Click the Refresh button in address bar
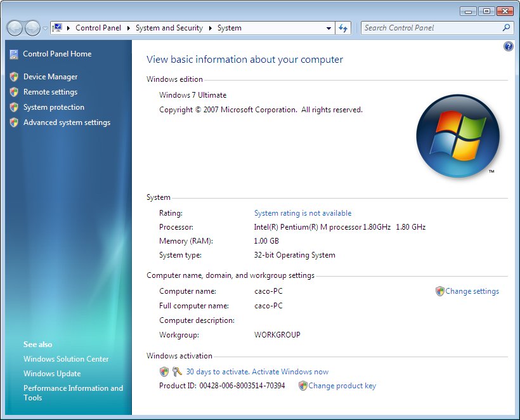Image resolution: width=520 pixels, height=420 pixels. tap(343, 28)
